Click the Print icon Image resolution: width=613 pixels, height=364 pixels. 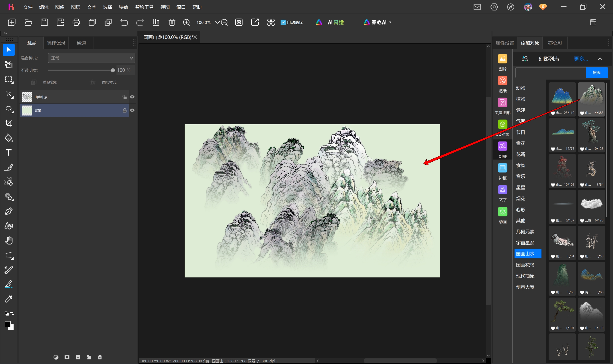(x=76, y=22)
